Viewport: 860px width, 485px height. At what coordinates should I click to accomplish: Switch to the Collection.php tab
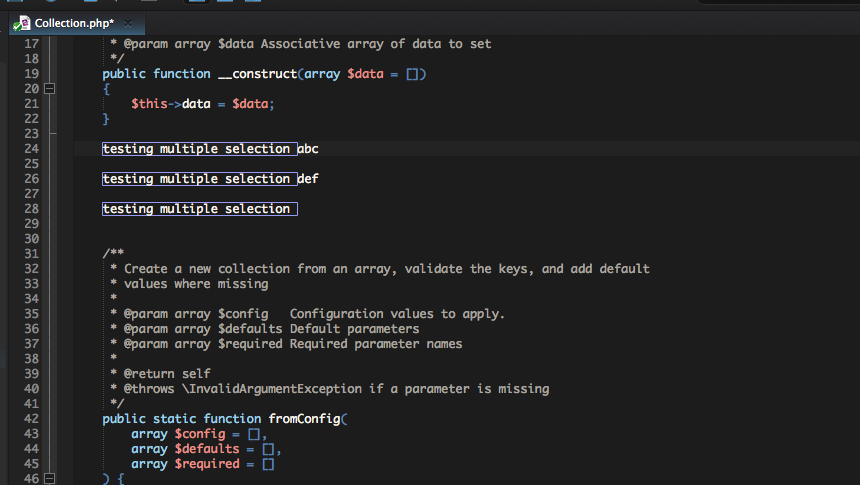coord(73,22)
